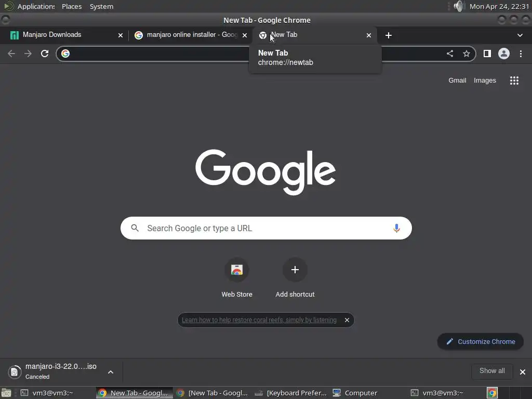Open Google Images link

[485, 81]
